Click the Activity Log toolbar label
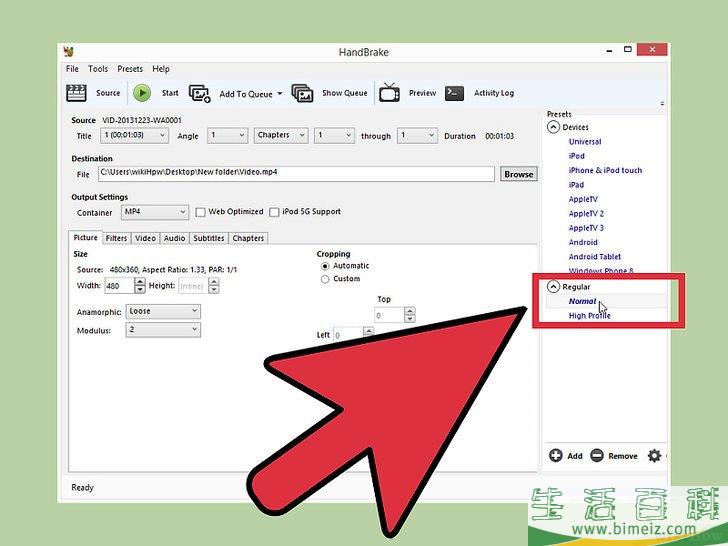Screen dimensions: 728x546 [494, 93]
